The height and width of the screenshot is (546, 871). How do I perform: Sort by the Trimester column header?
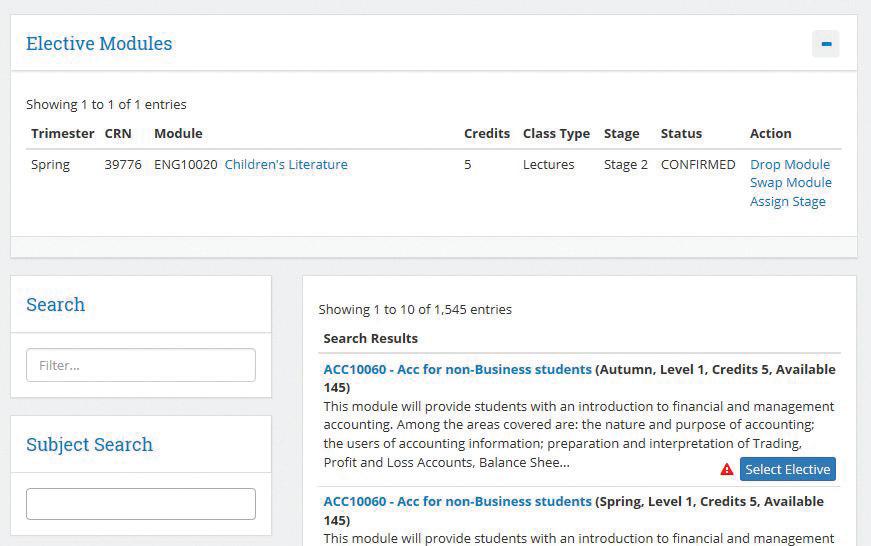pyautogui.click(x=62, y=134)
